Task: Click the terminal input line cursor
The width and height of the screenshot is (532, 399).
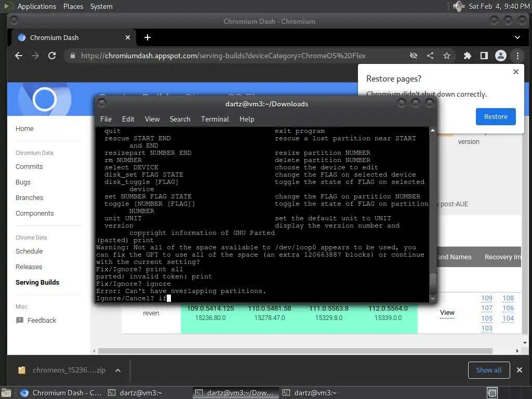Action: [169, 298]
